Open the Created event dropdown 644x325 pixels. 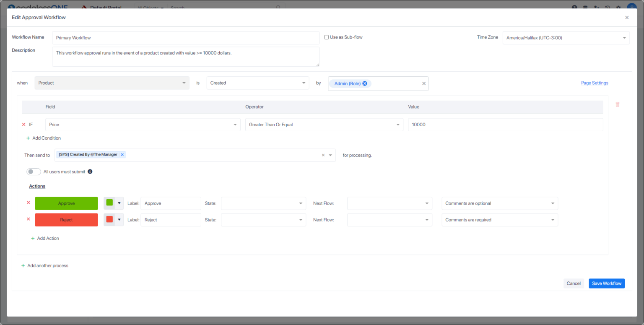click(257, 83)
